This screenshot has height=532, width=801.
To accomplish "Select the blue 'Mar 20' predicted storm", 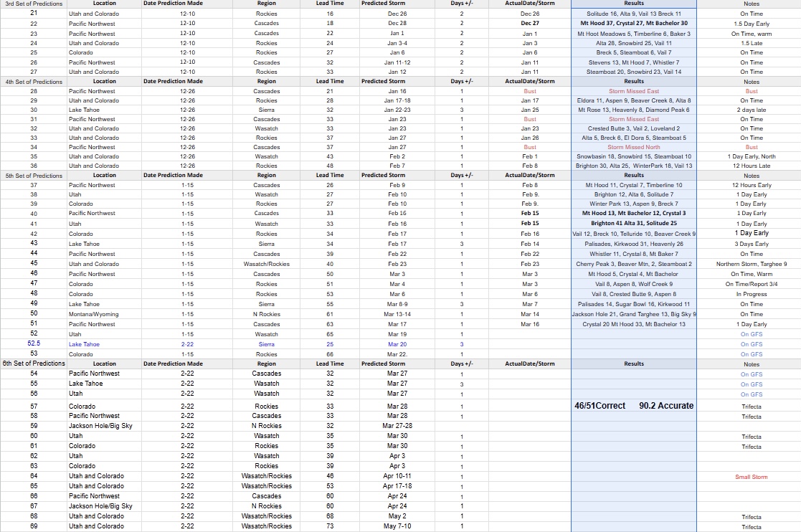I will 397,344.
